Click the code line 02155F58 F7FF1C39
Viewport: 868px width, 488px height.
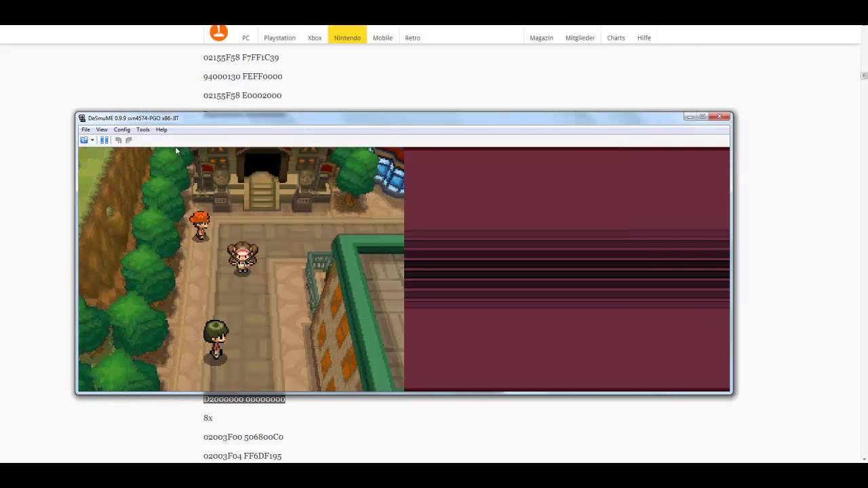pos(241,58)
